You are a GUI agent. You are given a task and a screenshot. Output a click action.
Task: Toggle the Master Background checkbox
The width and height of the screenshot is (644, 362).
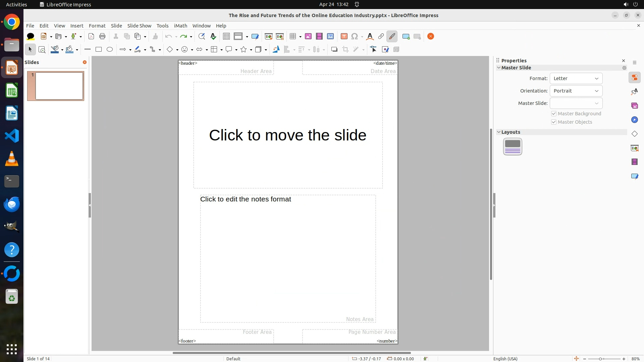point(554,114)
